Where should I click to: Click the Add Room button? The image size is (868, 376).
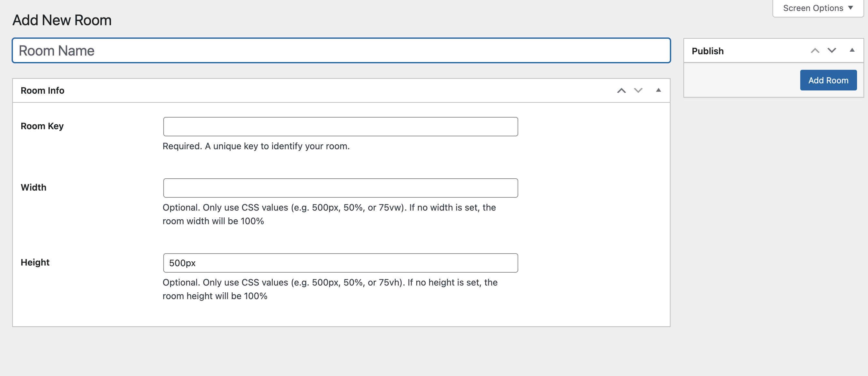pos(828,80)
